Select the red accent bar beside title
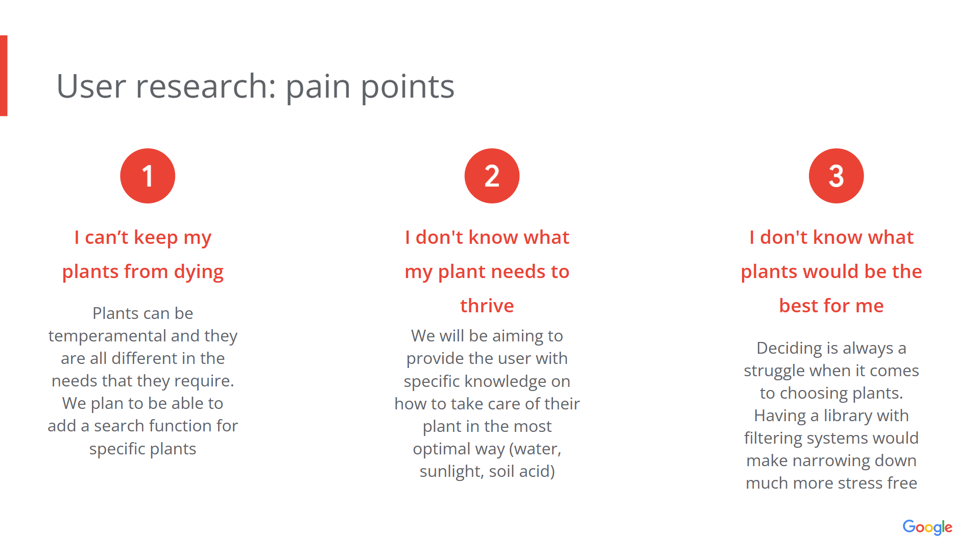The height and width of the screenshot is (551, 980). coord(4,76)
